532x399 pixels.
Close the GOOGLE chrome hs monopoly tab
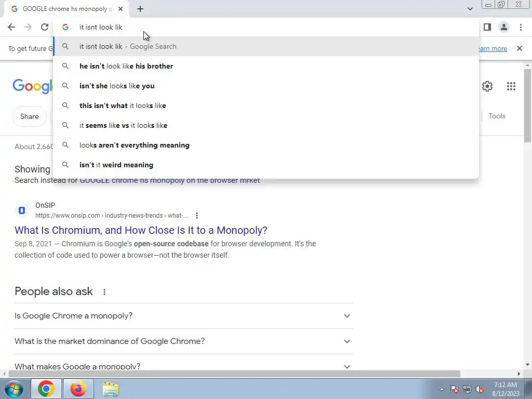(x=121, y=9)
